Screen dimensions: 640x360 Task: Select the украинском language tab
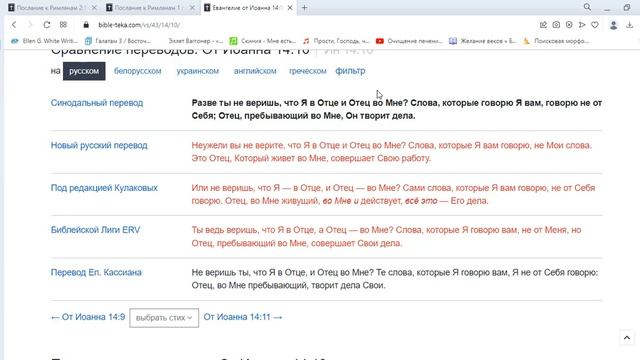[x=198, y=71]
